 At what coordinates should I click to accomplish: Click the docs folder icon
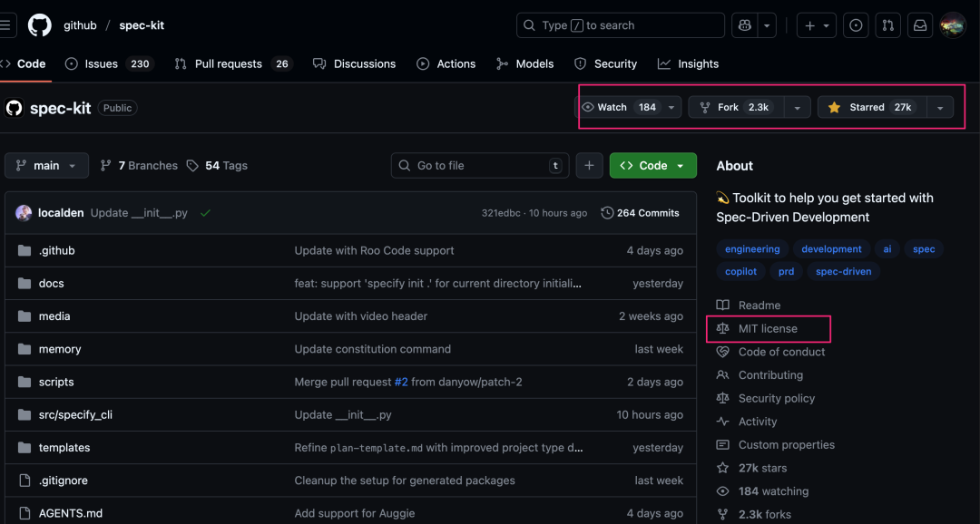24,284
